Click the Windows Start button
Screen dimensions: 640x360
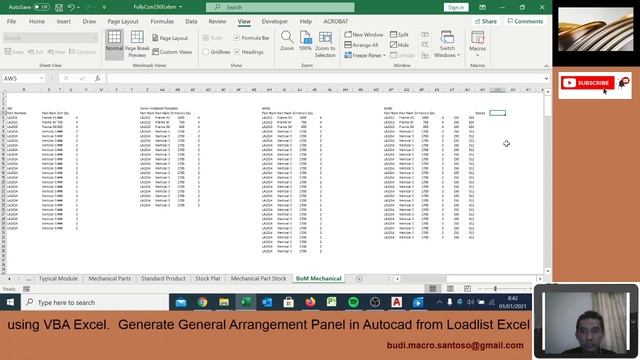10,302
